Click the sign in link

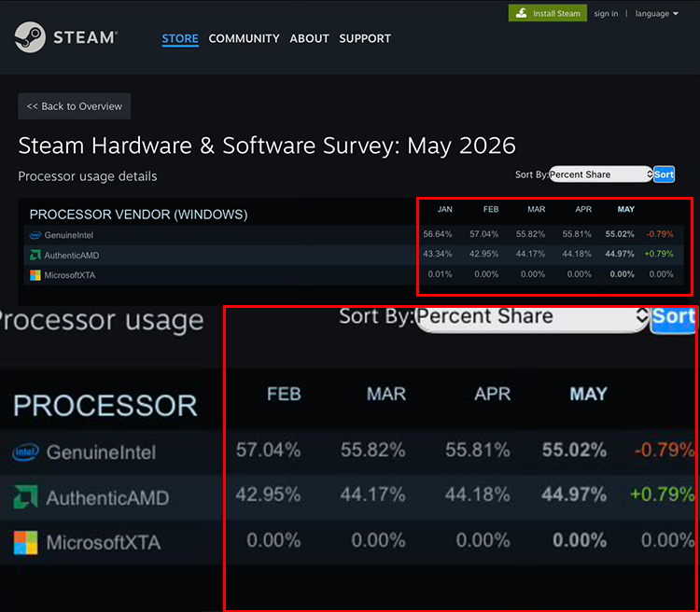606,14
